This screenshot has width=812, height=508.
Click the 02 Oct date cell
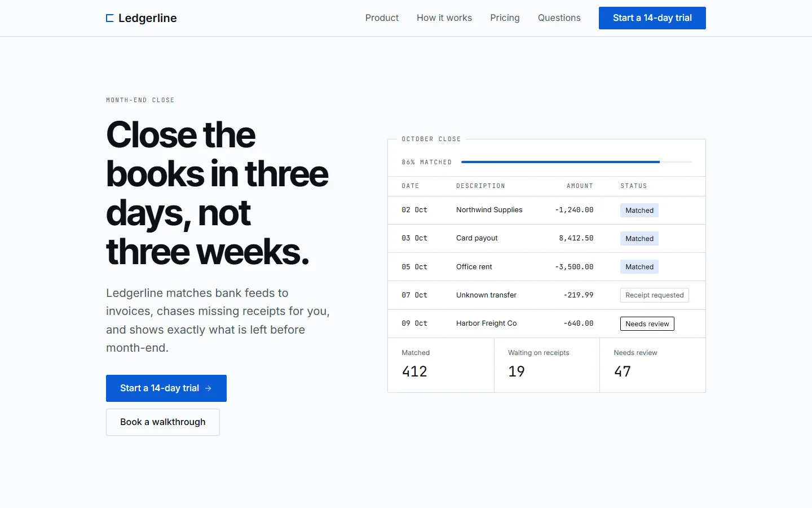pyautogui.click(x=414, y=210)
